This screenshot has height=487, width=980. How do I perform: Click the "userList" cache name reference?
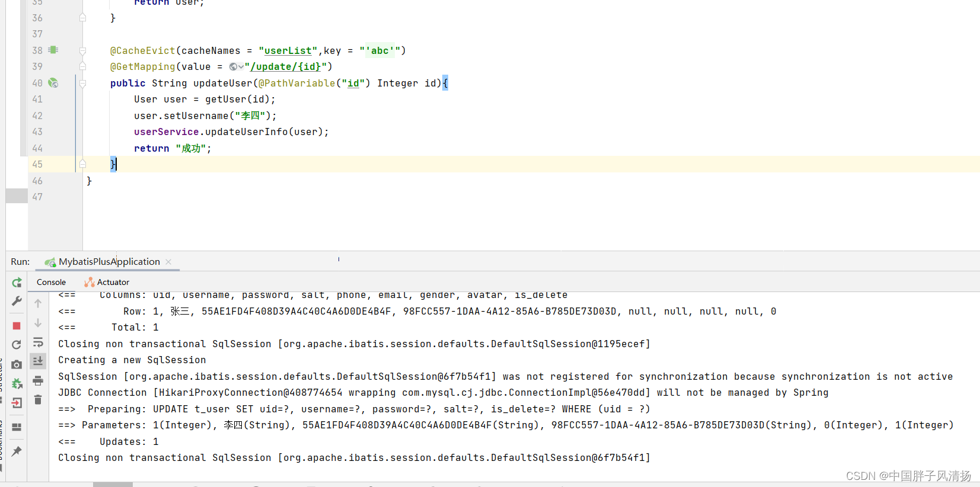(x=288, y=51)
